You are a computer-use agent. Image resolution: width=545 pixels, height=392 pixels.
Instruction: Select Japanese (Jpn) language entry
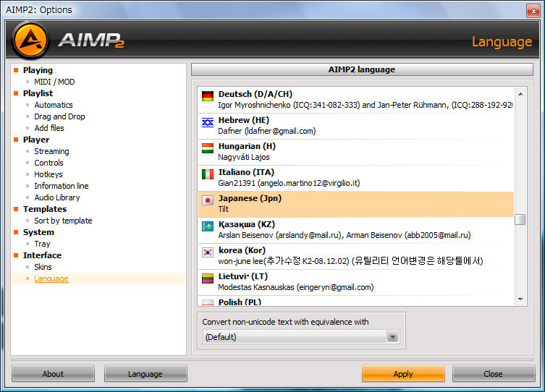356,204
